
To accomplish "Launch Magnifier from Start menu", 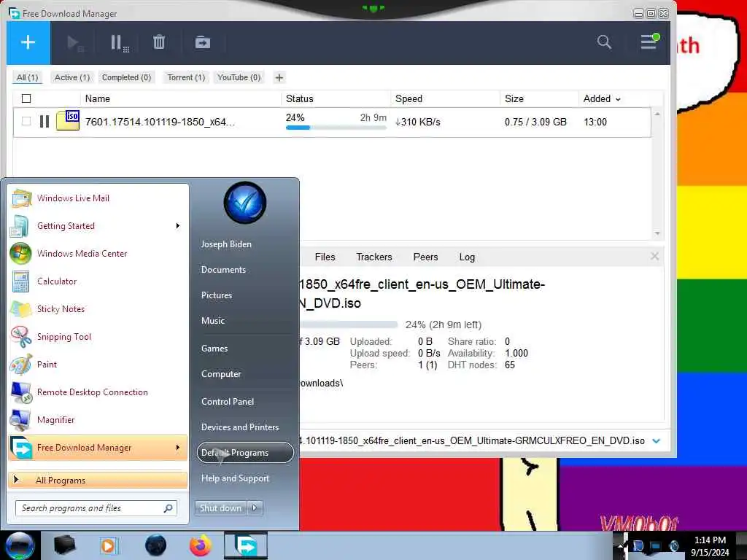I will pyautogui.click(x=98, y=419).
